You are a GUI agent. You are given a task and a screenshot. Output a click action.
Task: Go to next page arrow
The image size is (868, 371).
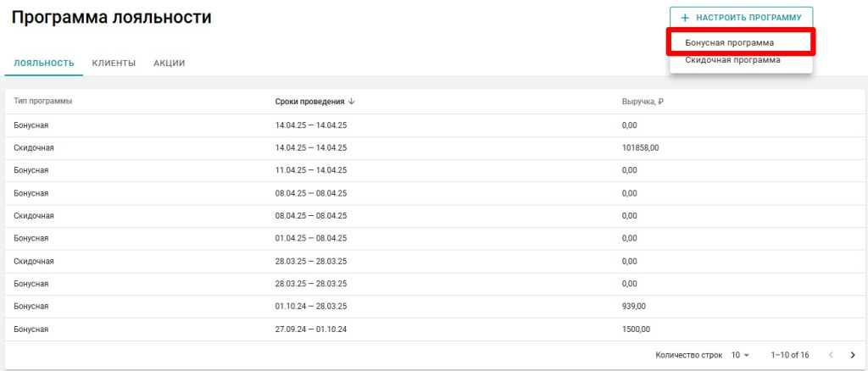click(x=853, y=355)
